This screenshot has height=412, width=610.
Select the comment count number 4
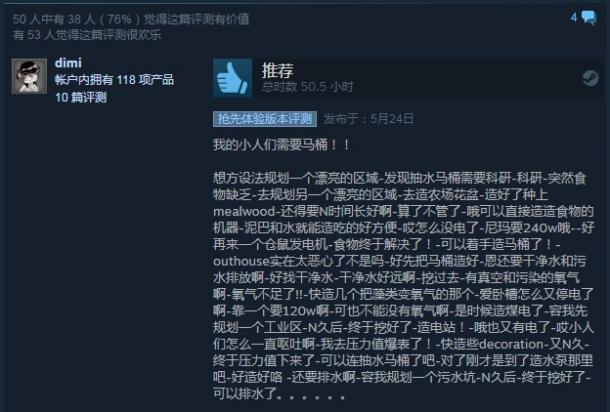pos(574,18)
